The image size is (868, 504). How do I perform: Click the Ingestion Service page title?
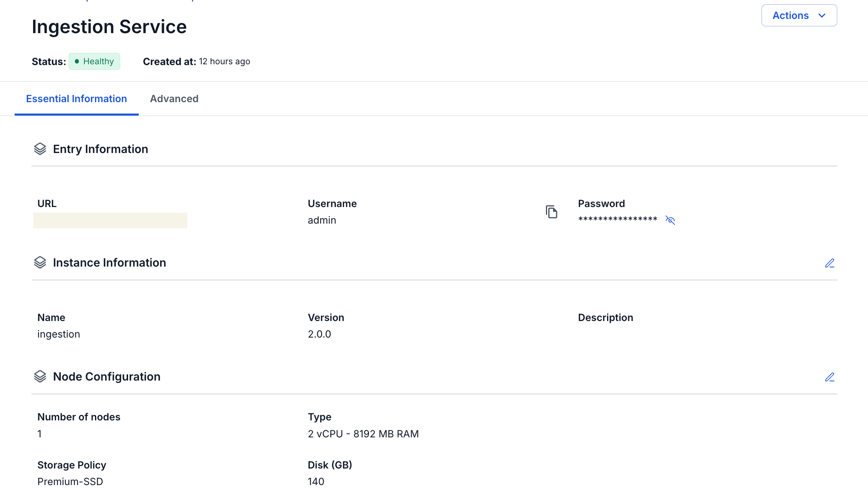[x=109, y=26]
